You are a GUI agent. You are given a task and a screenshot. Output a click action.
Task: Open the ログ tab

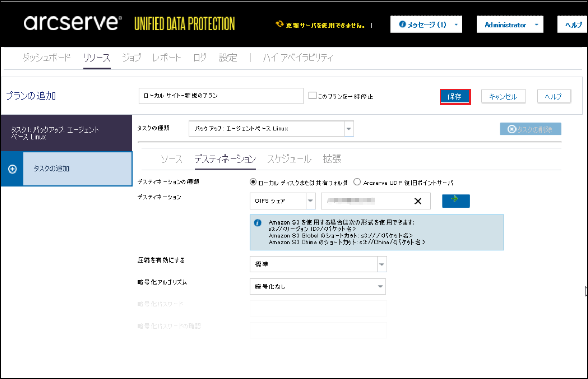click(200, 57)
